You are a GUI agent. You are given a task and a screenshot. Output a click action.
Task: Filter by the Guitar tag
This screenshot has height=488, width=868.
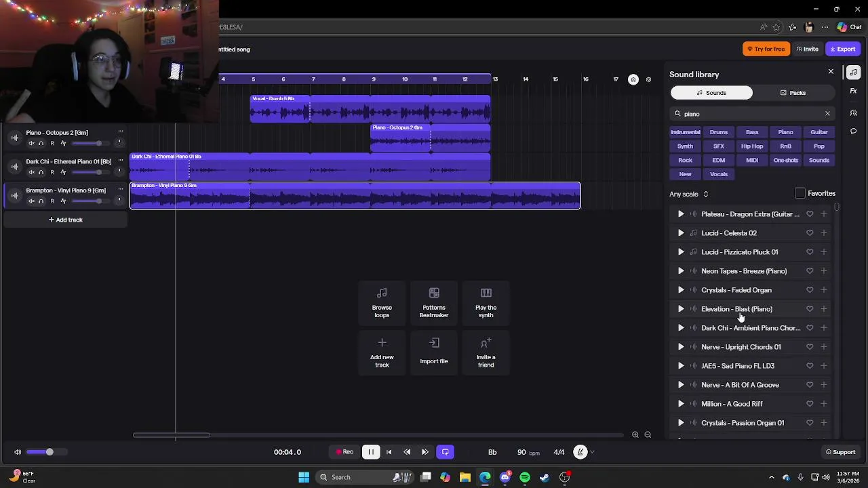819,132
